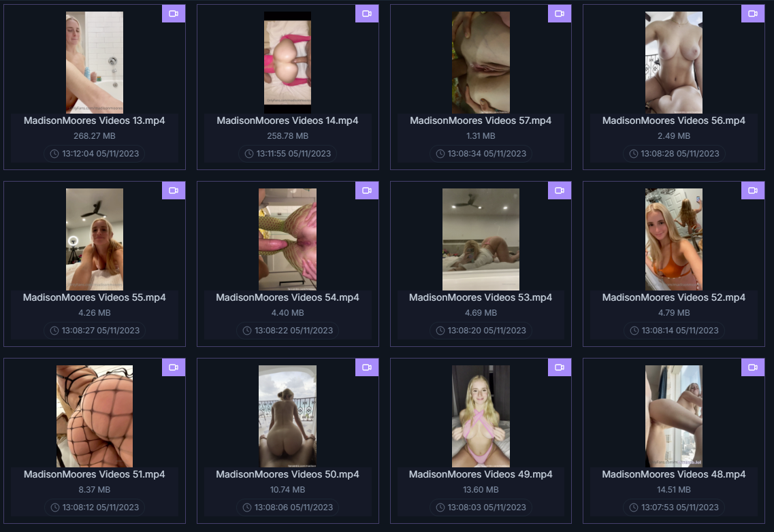Click the 10.74 MB size text

(x=287, y=490)
